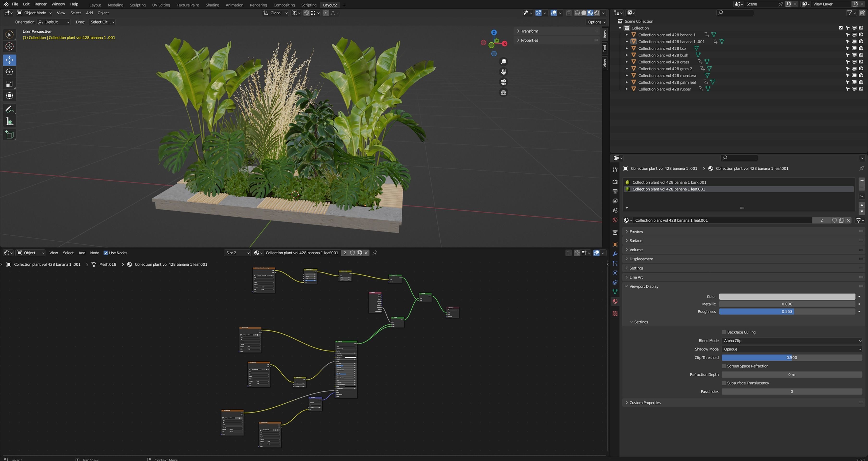Open the File menu
The height and width of the screenshot is (461, 868).
pos(15,4)
